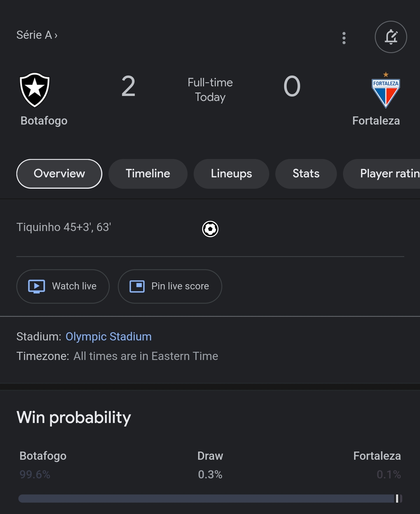Show the Stats tab
The height and width of the screenshot is (514, 420).
306,174
